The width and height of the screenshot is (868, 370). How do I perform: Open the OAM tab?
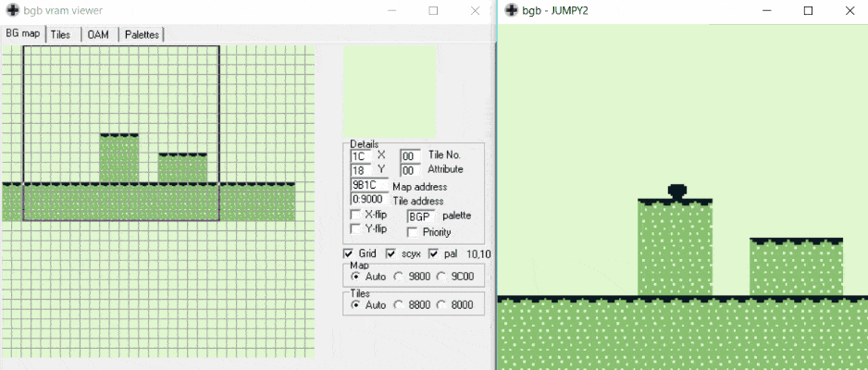pos(98,34)
